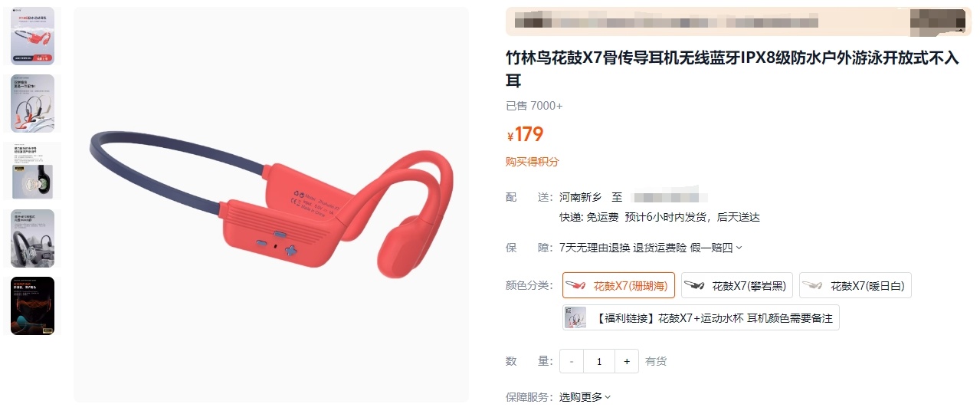The height and width of the screenshot is (414, 980).
Task: Choose 花鼓X7(攀岩黑) color option
Action: [737, 285]
